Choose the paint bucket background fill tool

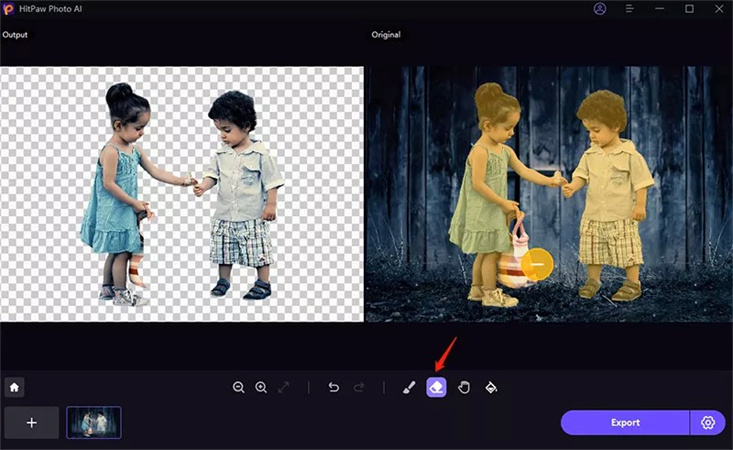(x=491, y=387)
